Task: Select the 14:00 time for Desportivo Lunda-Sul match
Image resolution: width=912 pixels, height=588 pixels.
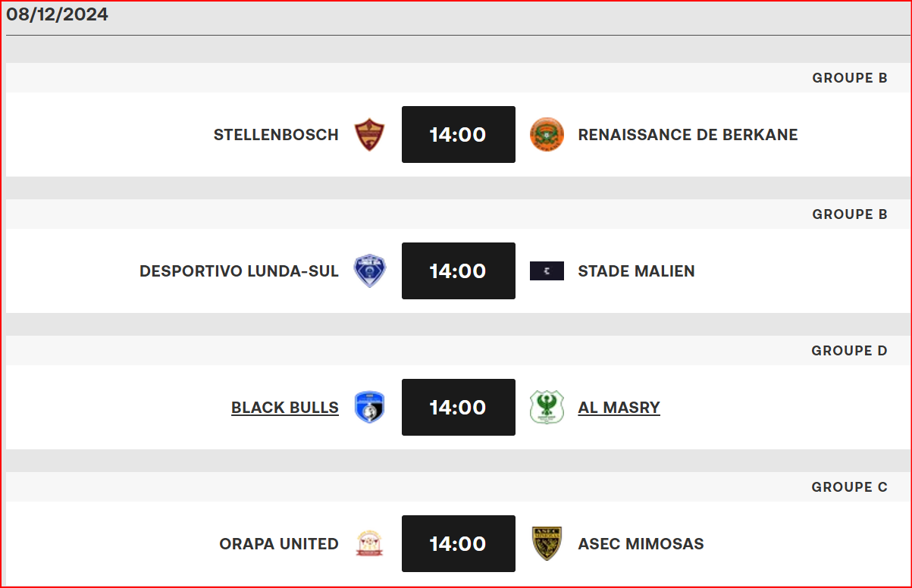Action: [x=458, y=271]
